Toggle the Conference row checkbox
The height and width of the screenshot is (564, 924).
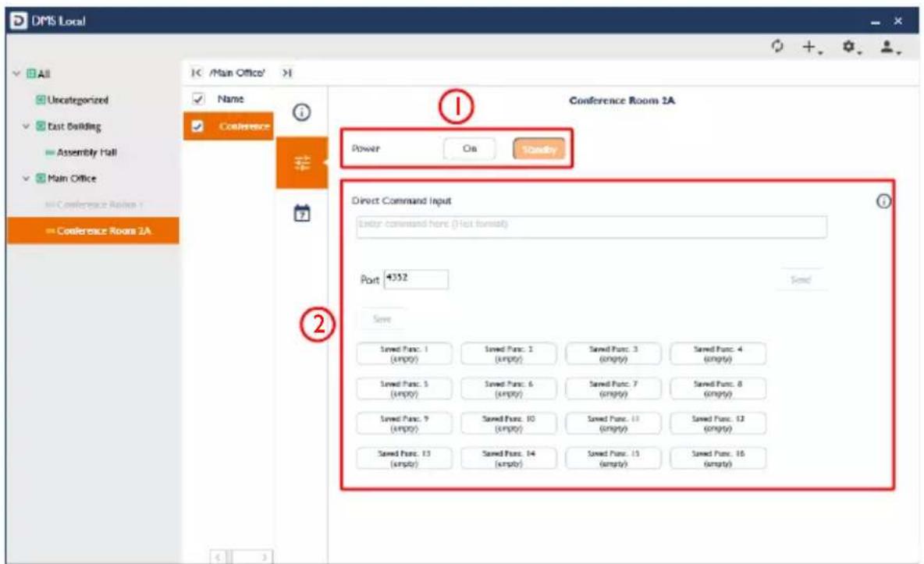[197, 126]
